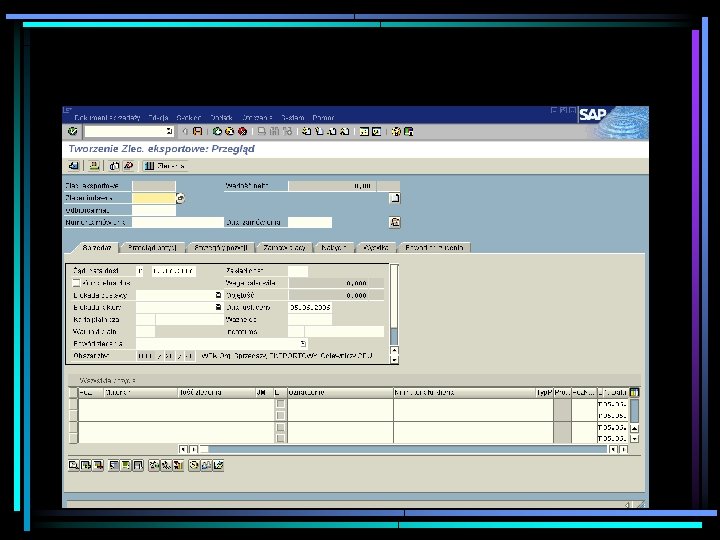Go to Previous Page icon

tap(319, 131)
